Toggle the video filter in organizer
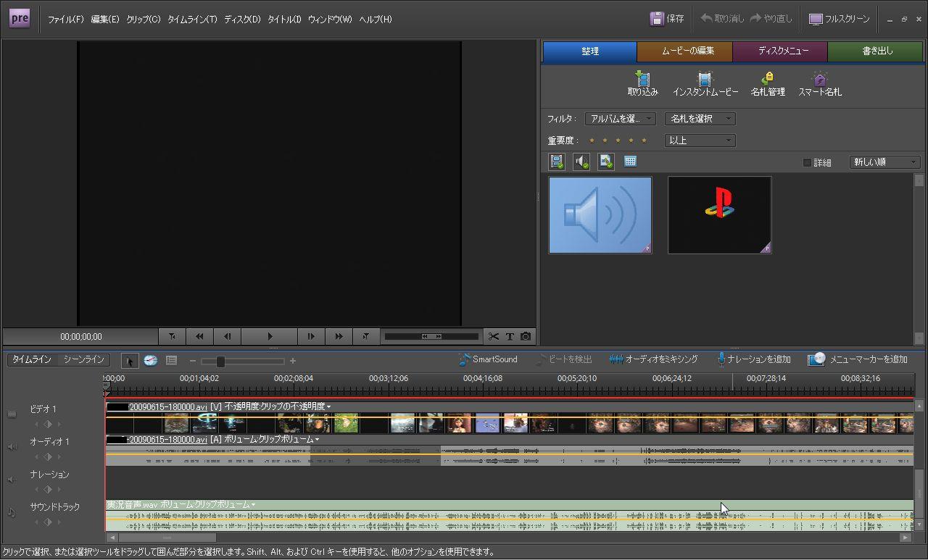Image resolution: width=928 pixels, height=560 pixels. tap(557, 162)
